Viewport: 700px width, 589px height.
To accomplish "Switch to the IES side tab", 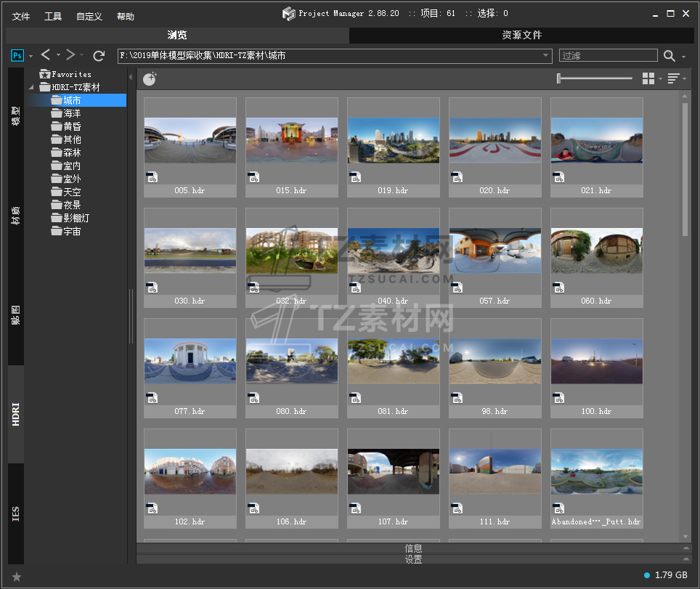I will (x=16, y=514).
